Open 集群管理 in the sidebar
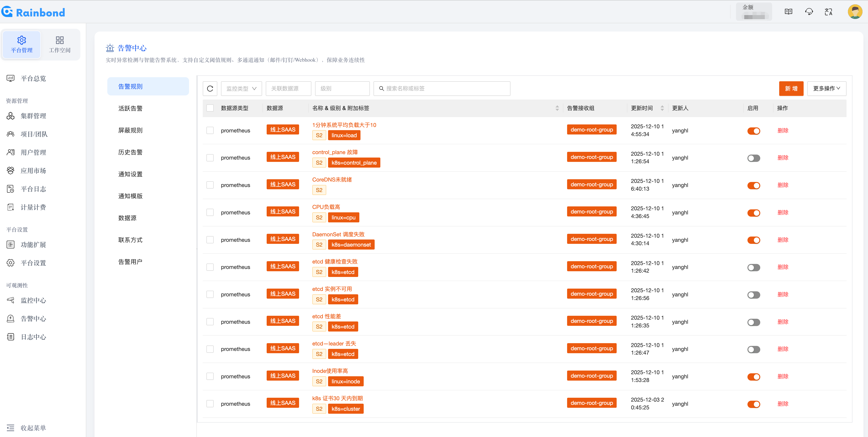868x437 pixels. coord(33,116)
